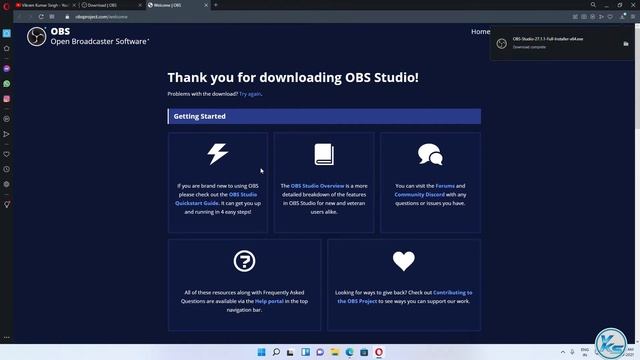Open Windows taskbar search
640x360 pixels.
click(x=276, y=352)
